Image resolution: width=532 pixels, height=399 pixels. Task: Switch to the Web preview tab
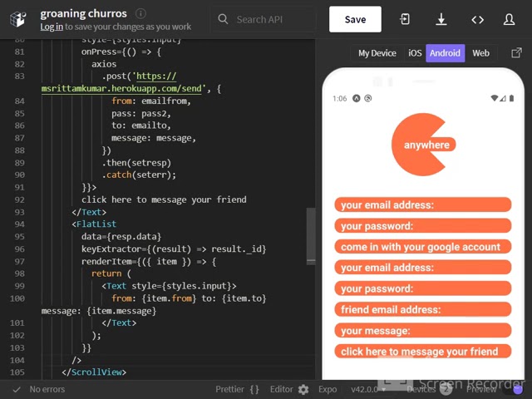tap(480, 53)
